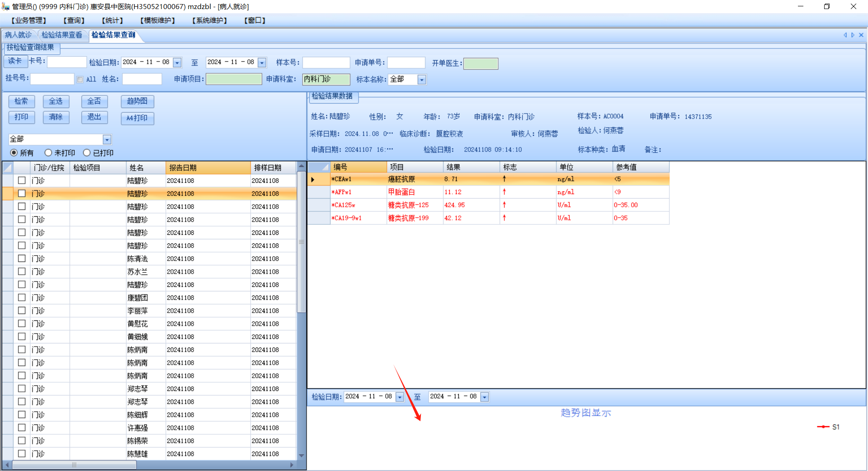The width and height of the screenshot is (868, 471).
Task: Sort by the 报告日期 column header
Action: click(x=208, y=168)
